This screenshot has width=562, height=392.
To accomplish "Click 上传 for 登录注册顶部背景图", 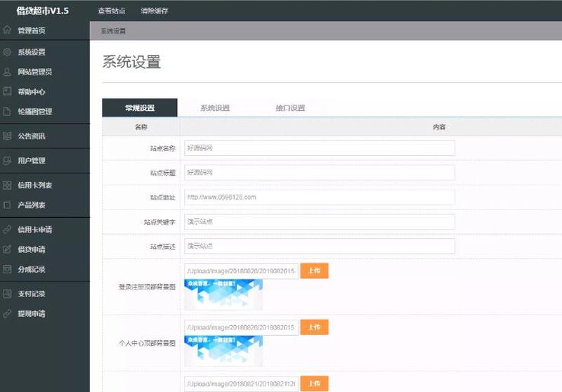I will [x=314, y=270].
